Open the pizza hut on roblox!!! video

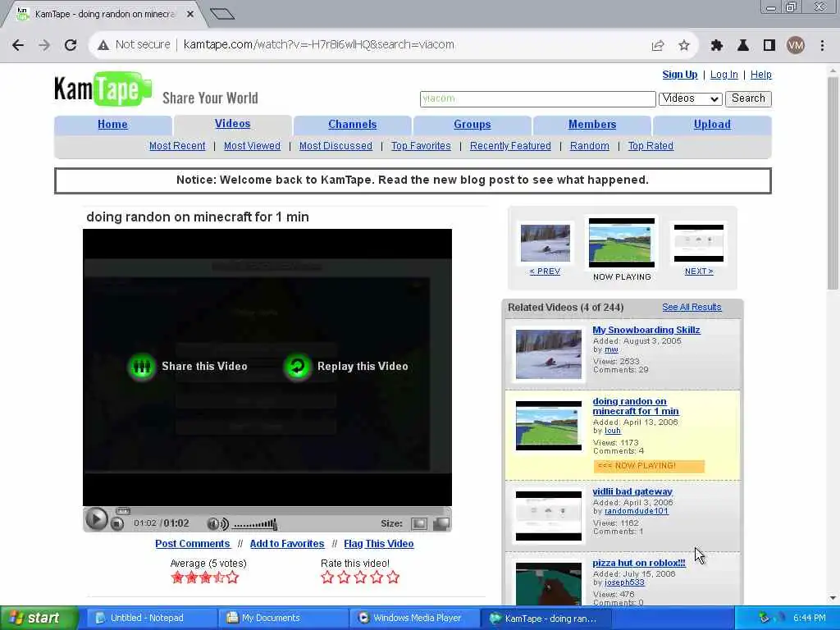(x=638, y=563)
